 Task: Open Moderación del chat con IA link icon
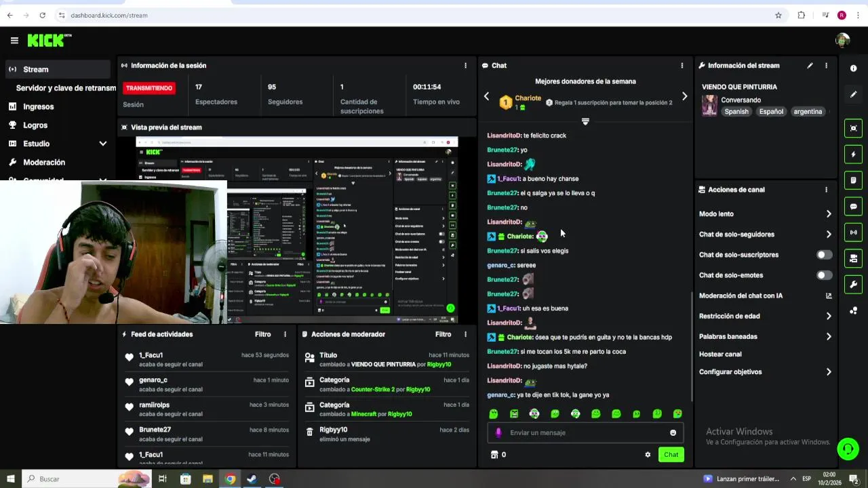[x=829, y=296]
